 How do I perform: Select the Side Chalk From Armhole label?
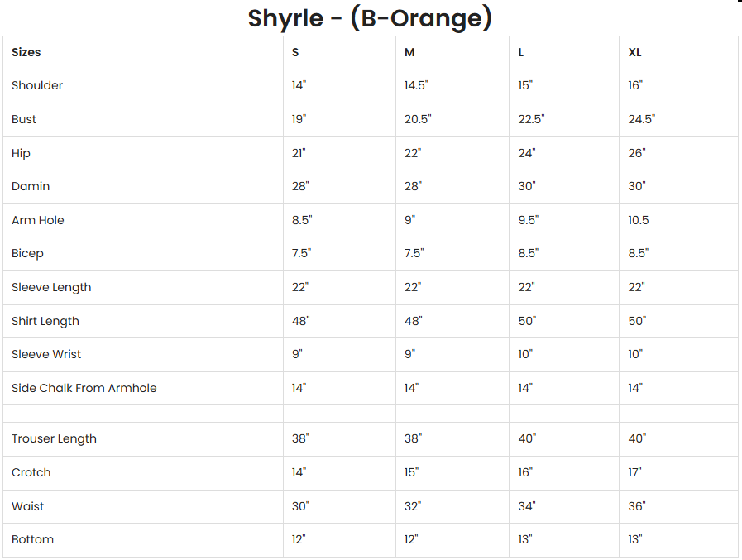tap(84, 388)
